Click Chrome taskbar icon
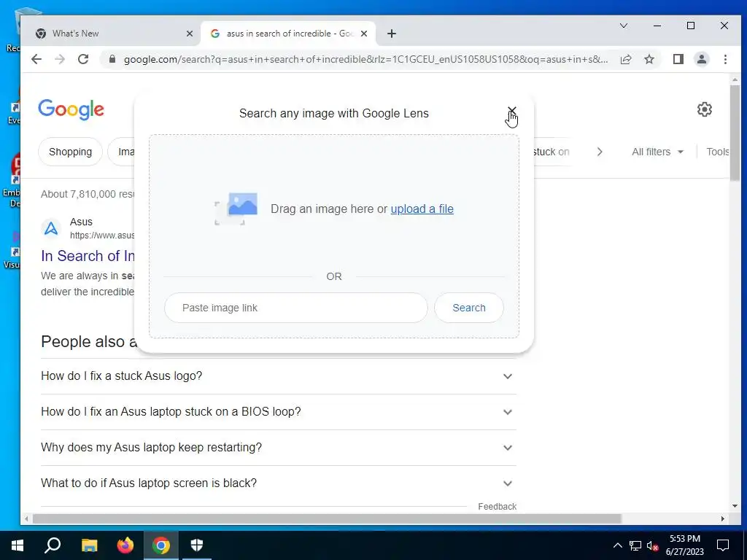 [x=161, y=545]
